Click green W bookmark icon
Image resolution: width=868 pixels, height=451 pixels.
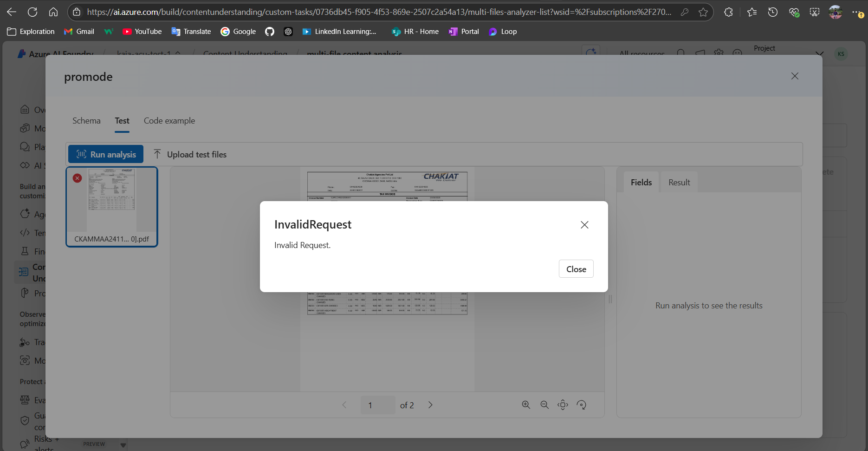tap(109, 32)
